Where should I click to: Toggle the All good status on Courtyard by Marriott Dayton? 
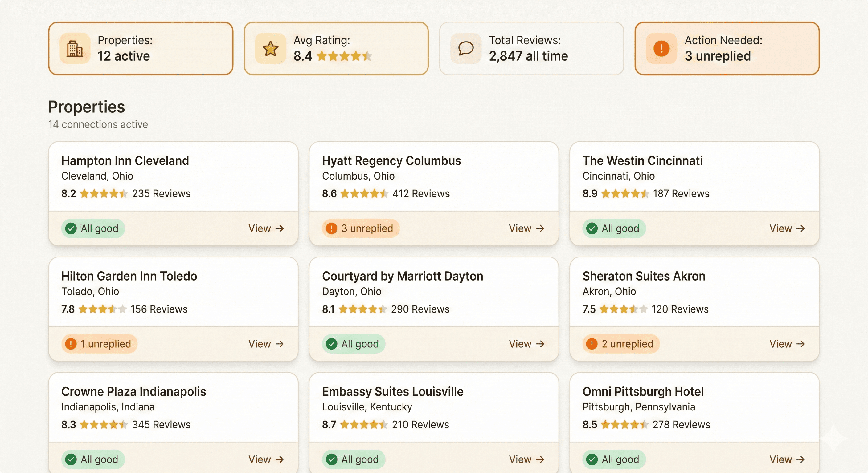353,344
